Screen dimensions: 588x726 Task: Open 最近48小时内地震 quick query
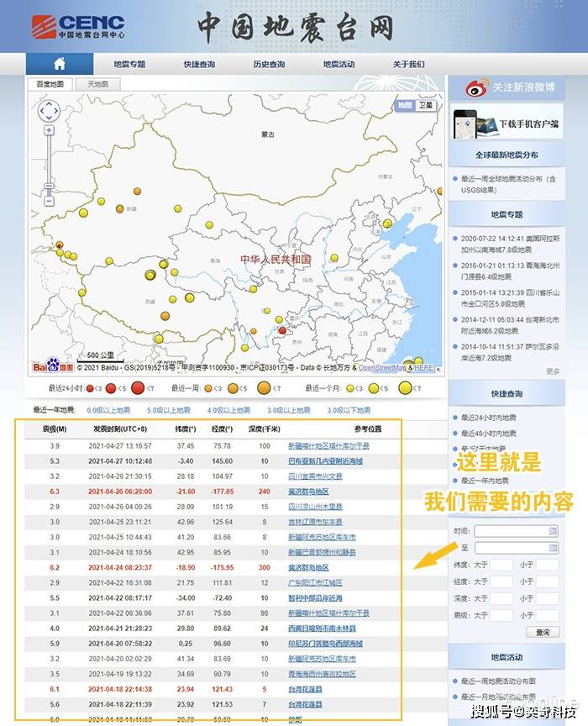488,434
